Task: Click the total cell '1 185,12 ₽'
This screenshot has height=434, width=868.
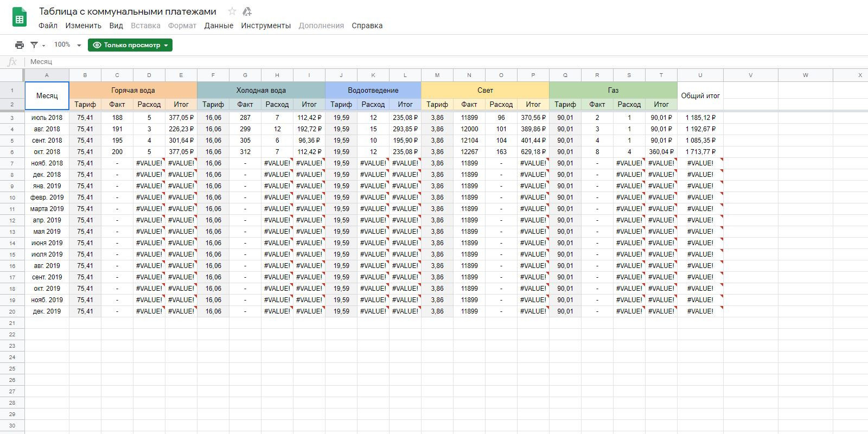Action: click(700, 118)
